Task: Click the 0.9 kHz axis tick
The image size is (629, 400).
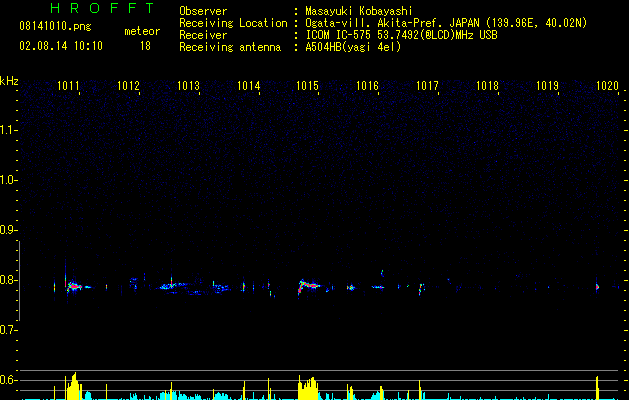Action: tap(8, 230)
